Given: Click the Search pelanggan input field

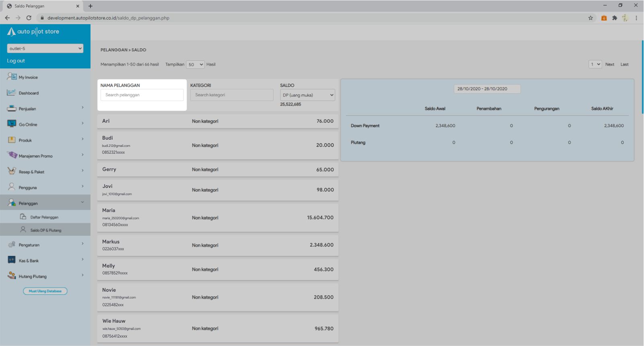Looking at the screenshot, I should [x=142, y=95].
